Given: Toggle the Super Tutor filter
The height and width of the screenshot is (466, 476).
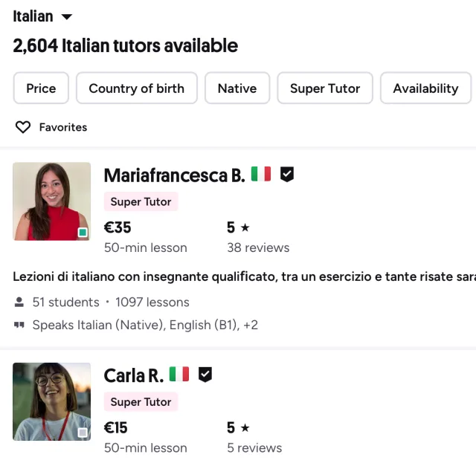Looking at the screenshot, I should 325,88.
